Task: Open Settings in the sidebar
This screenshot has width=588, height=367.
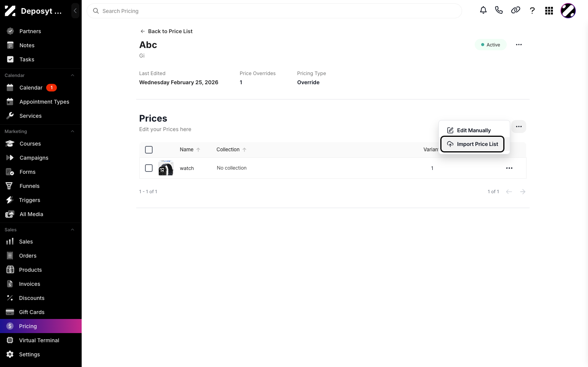Action: (41, 354)
